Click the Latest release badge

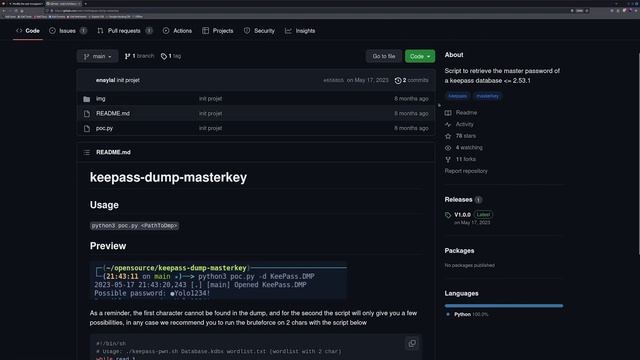[483, 215]
